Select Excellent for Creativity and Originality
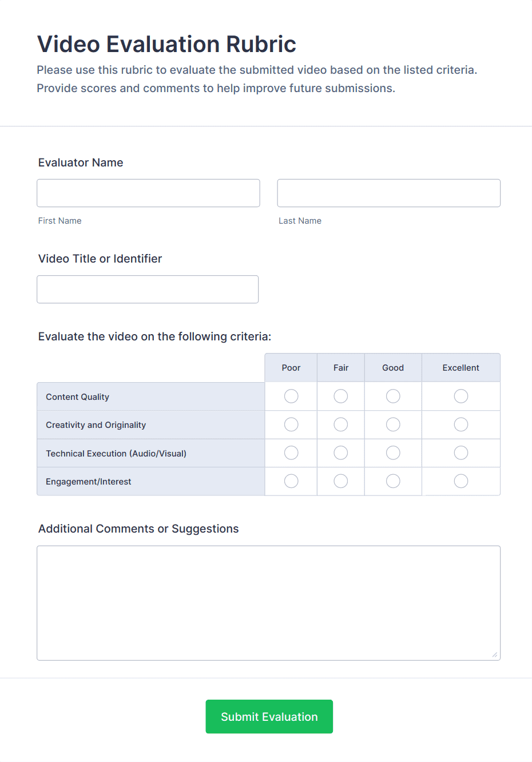This screenshot has height=762, width=532. (x=461, y=424)
